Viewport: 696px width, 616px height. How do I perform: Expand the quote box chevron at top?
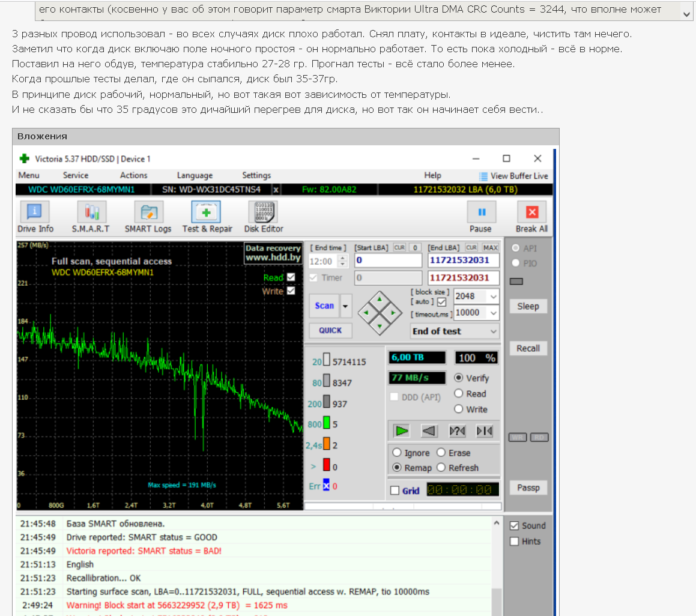[686, 14]
